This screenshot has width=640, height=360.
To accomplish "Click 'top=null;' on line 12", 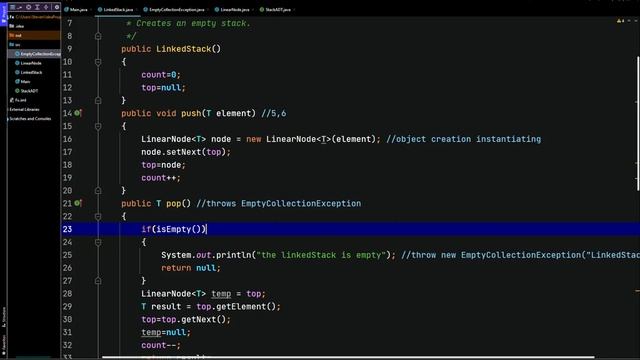I will (x=163, y=87).
